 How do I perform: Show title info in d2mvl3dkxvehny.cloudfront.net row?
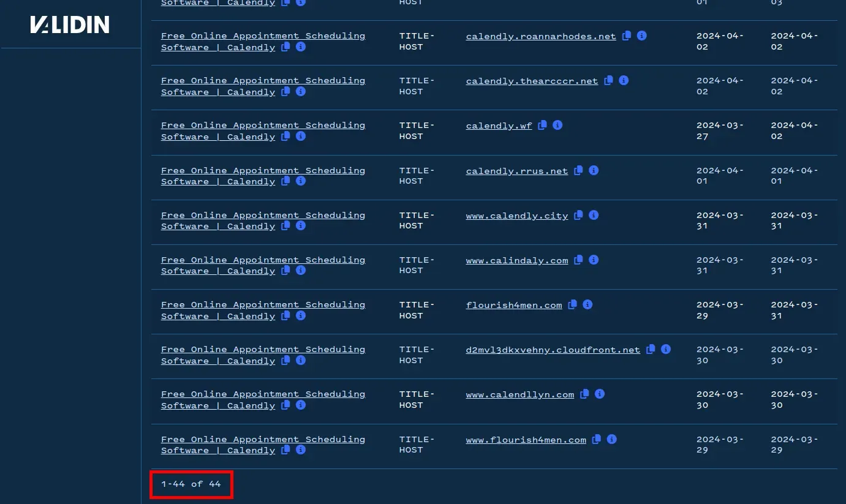[301, 360]
